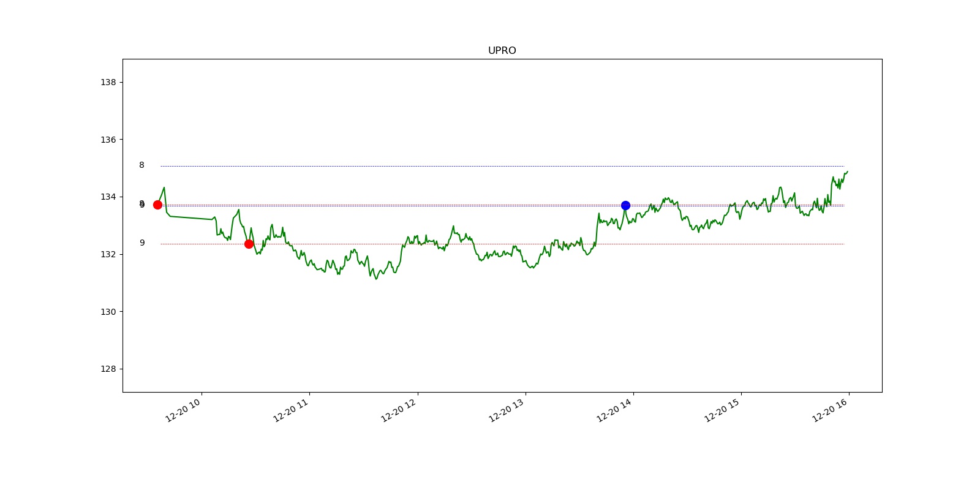Click the blue marker near 14:00
This screenshot has width=980, height=490.
pyautogui.click(x=625, y=205)
